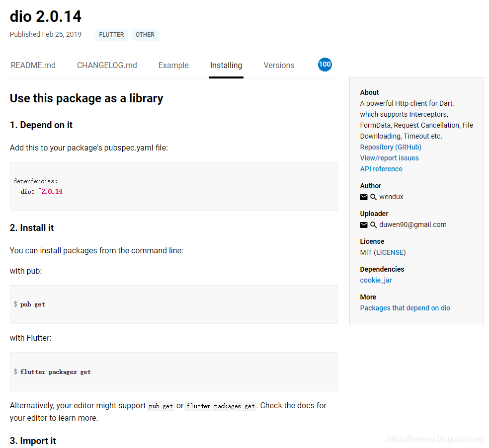This screenshot has height=448, width=489.
Task: Click the uploader email envelope icon
Action: tap(364, 225)
